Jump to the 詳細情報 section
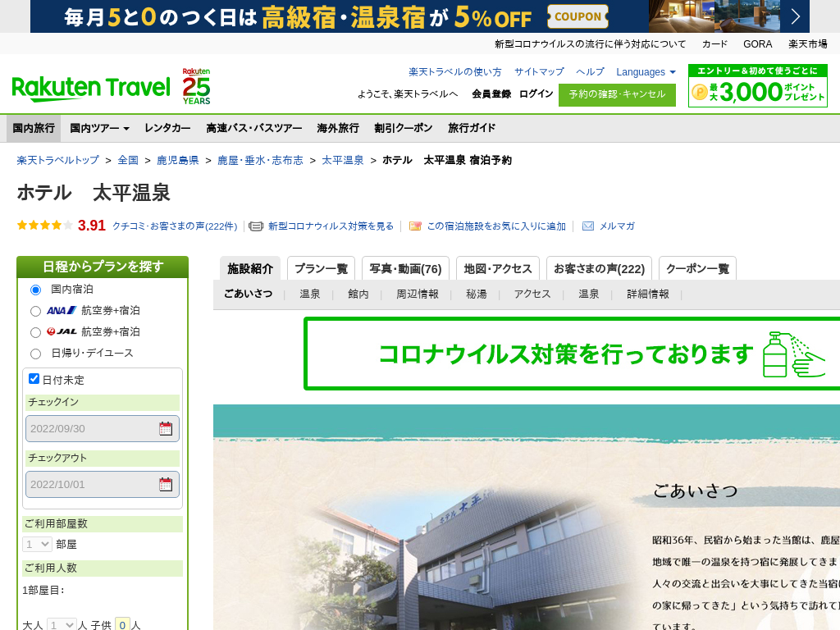Image resolution: width=840 pixels, height=630 pixels. pyautogui.click(x=648, y=294)
